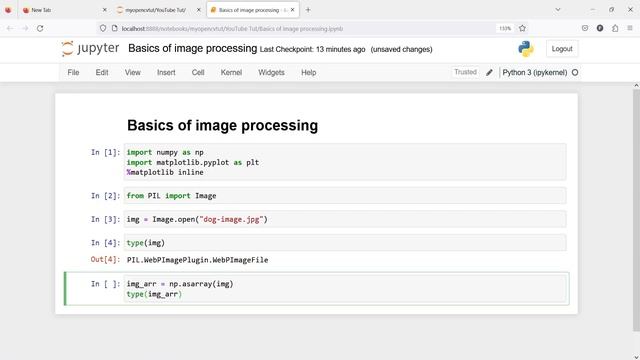The image size is (640, 360).
Task: Rename notebook via Basics of image processing title
Action: coord(193,49)
